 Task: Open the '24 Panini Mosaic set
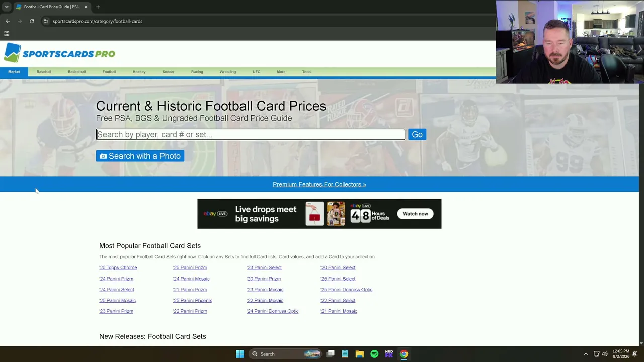(x=191, y=279)
